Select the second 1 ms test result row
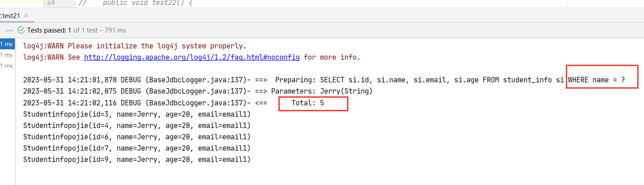This screenshot has height=185, width=644. pyautogui.click(x=7, y=55)
